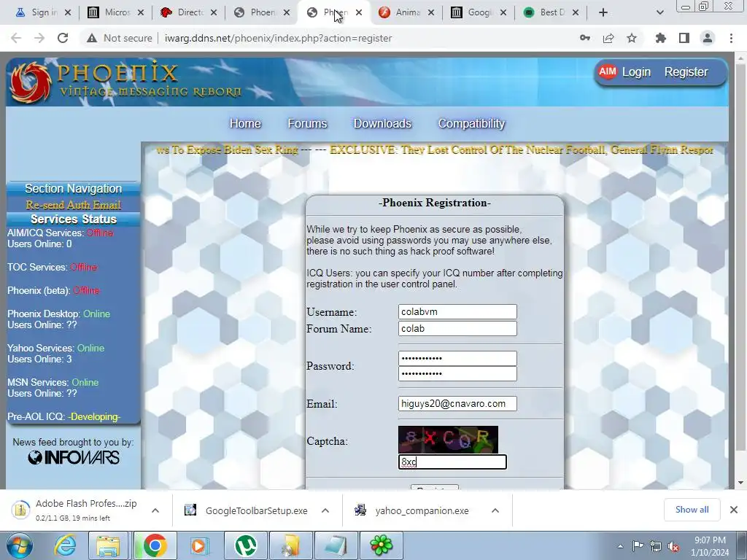Click the volume muted tray icon
Screen dimensions: 747x560
[673, 547]
